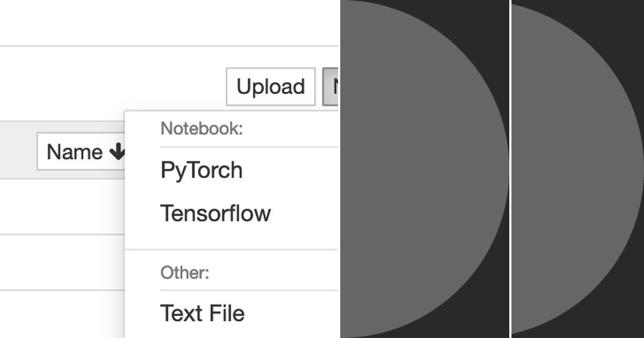The height and width of the screenshot is (338, 644).
Task: Click the Upload button
Action: pyautogui.click(x=270, y=86)
